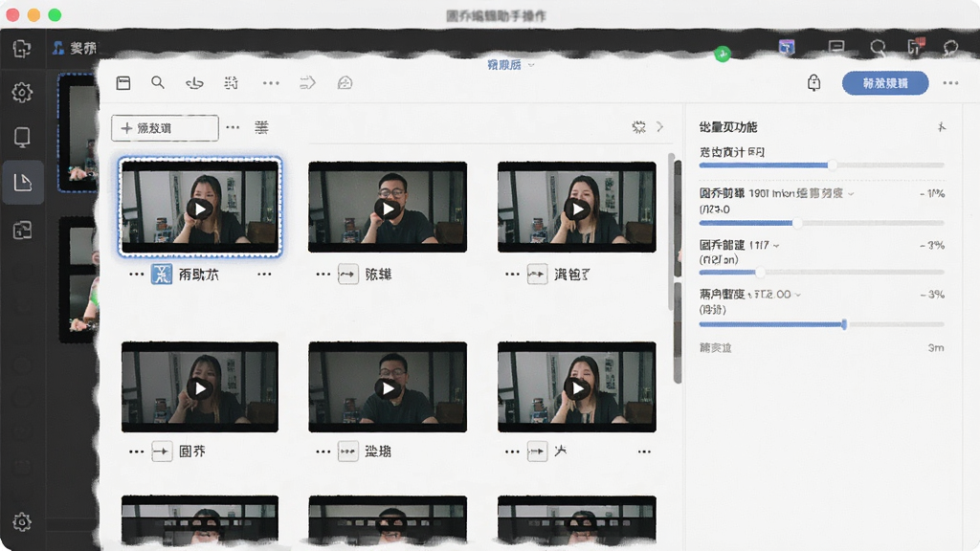
Task: Open the message rectangle icon in the top bar
Action: point(836,47)
